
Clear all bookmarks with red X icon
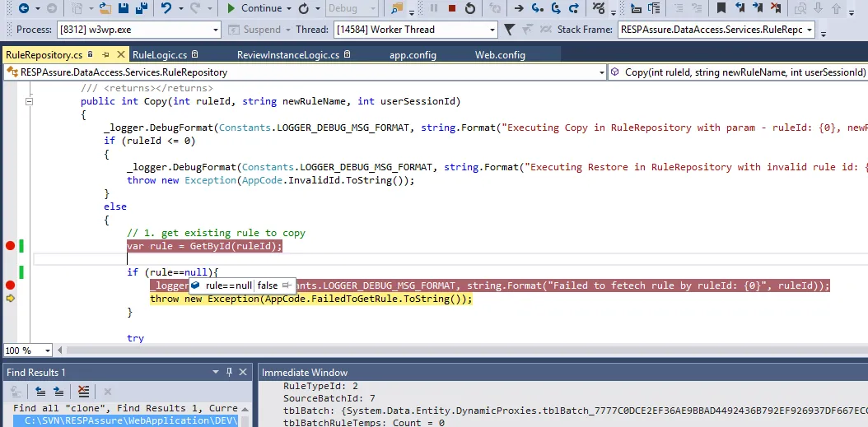tap(776, 8)
